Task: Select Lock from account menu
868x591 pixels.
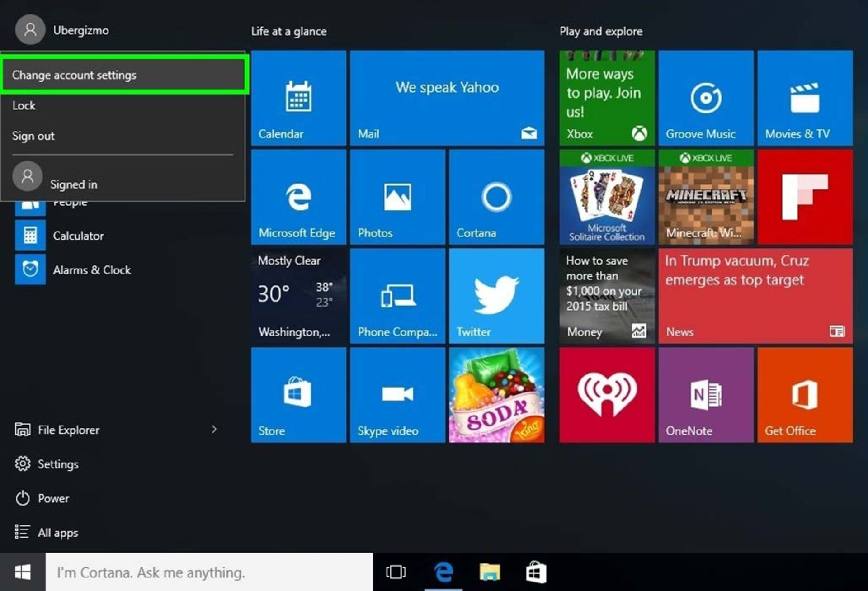Action: pos(24,106)
